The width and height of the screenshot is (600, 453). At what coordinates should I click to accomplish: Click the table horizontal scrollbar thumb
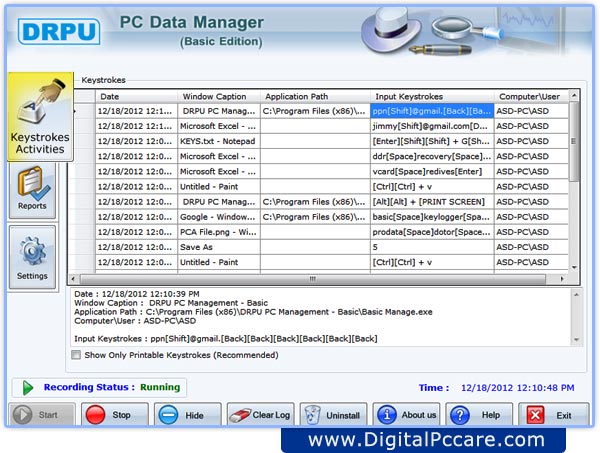coord(313,279)
